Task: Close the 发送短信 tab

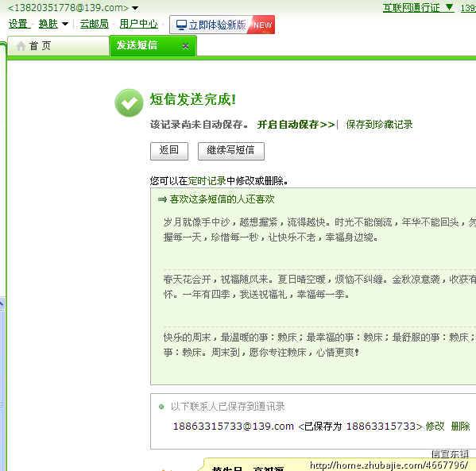Action: [185, 46]
